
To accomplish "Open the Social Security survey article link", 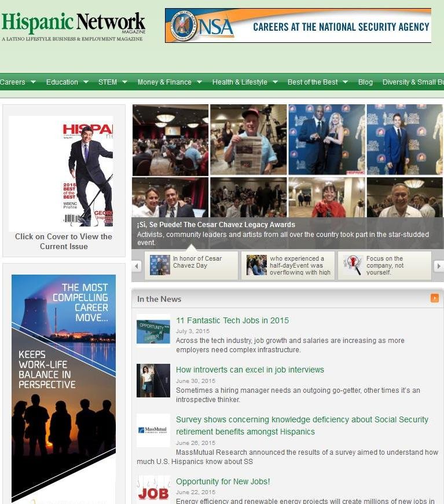I will [x=302, y=426].
